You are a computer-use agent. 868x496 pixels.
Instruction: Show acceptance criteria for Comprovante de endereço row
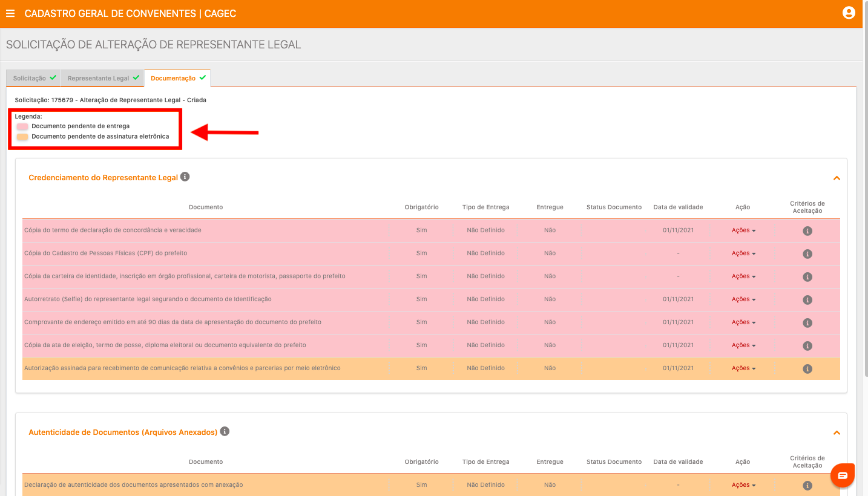pyautogui.click(x=807, y=323)
